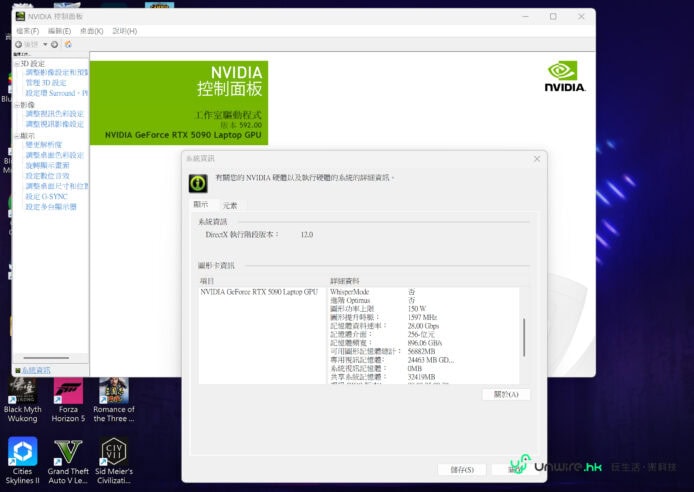The width and height of the screenshot is (694, 492).
Task: Click the 32419MB shared memory value
Action: (421, 377)
